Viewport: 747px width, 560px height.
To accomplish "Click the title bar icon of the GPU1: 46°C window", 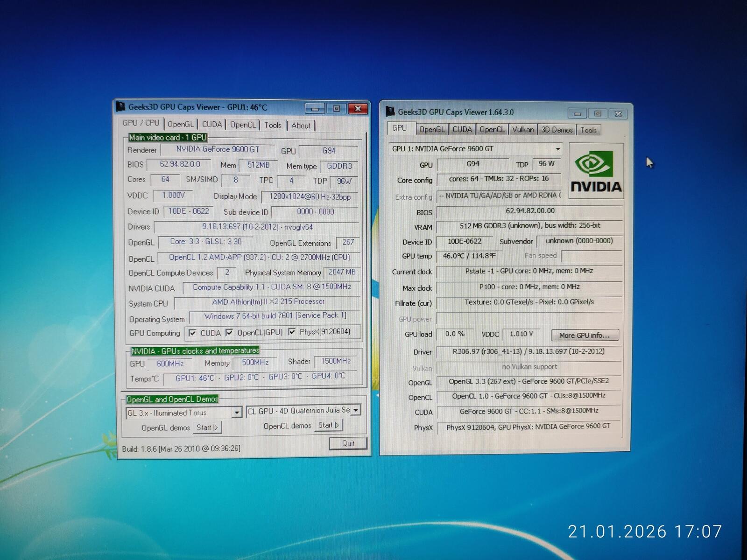I will coord(121,107).
